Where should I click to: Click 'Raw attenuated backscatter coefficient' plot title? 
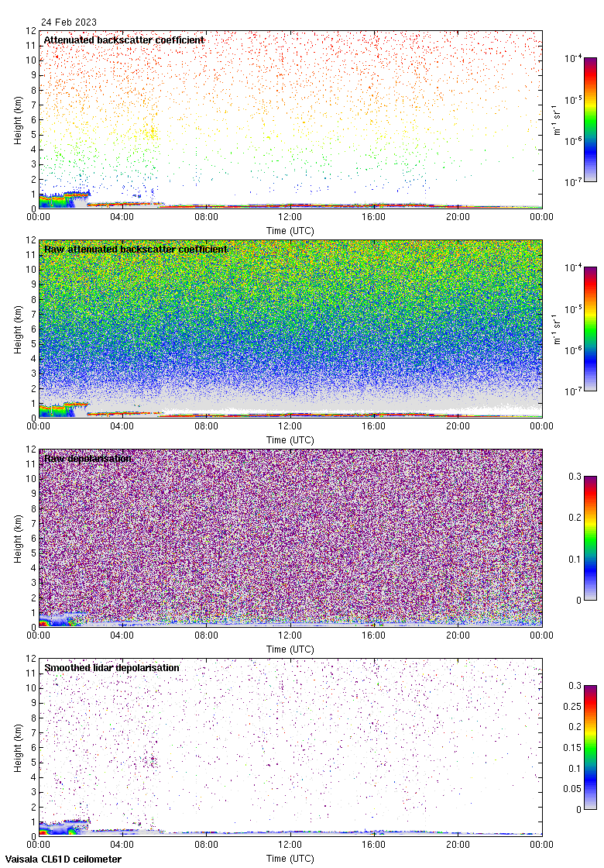coord(136,249)
